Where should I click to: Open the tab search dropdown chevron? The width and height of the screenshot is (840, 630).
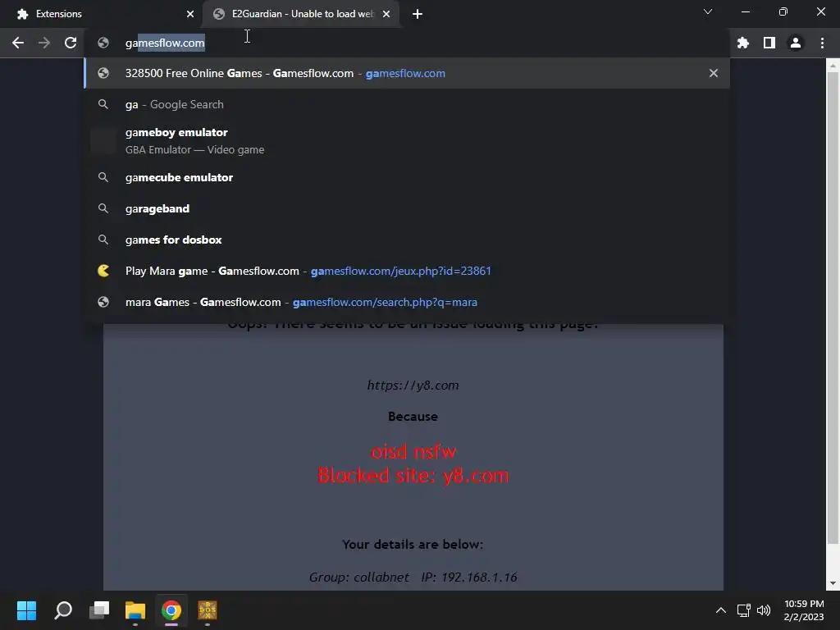708,11
